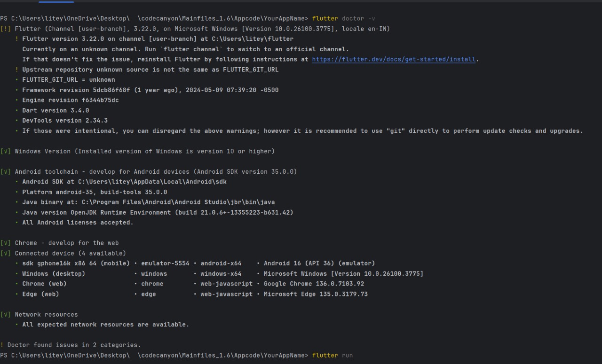602x364 pixels.
Task: Click 'Engine revision f6344b75dc' text
Action: [71, 100]
